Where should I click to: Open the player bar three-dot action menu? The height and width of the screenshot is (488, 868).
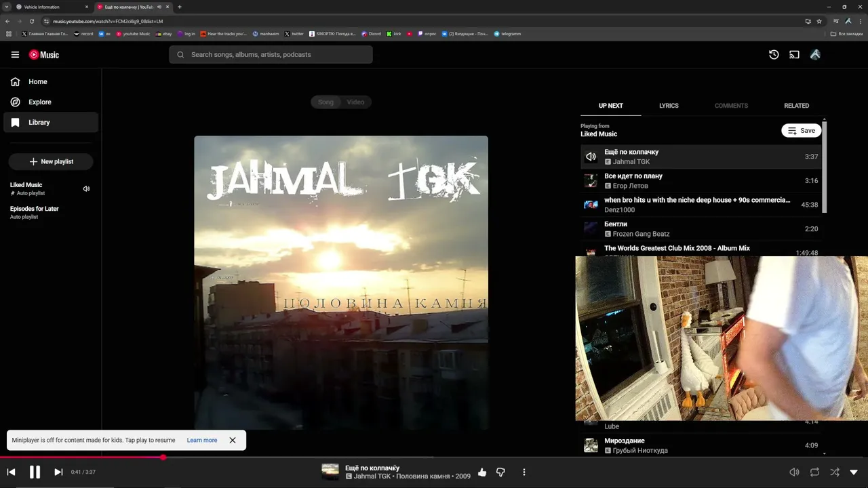tap(524, 472)
